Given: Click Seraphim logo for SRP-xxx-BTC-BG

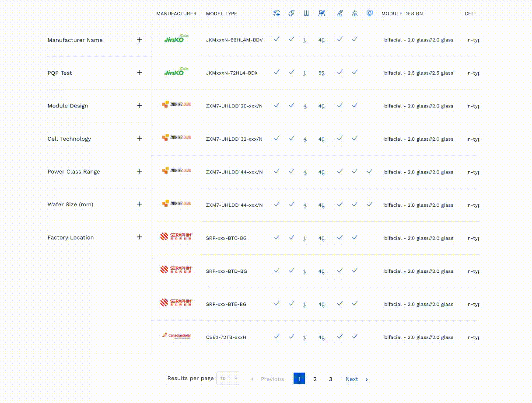Looking at the screenshot, I should [176, 236].
